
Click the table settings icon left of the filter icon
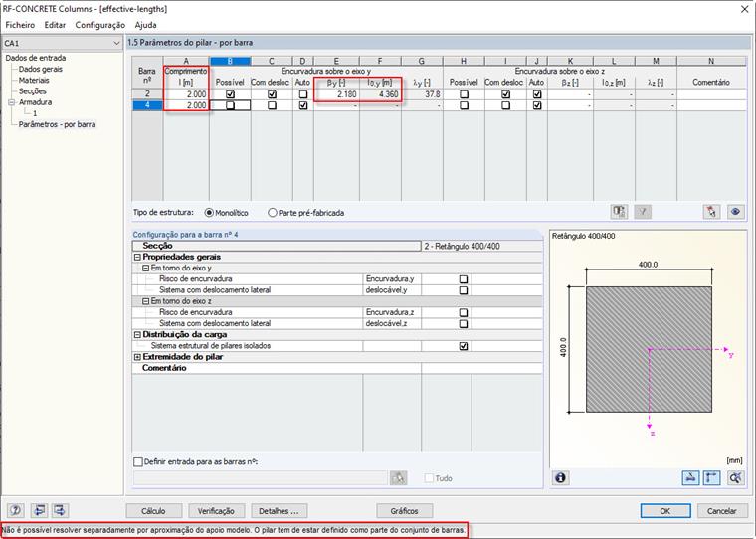click(619, 212)
